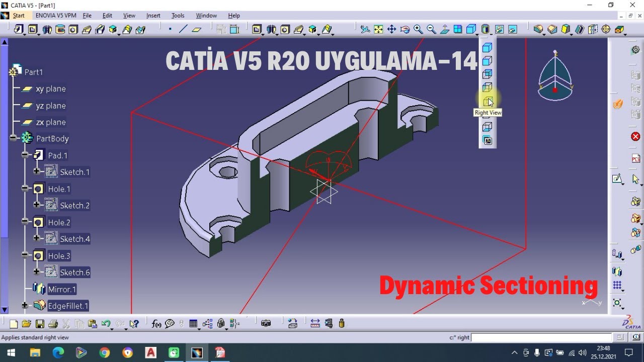
Task: Click the Print icon
Action: point(53,324)
